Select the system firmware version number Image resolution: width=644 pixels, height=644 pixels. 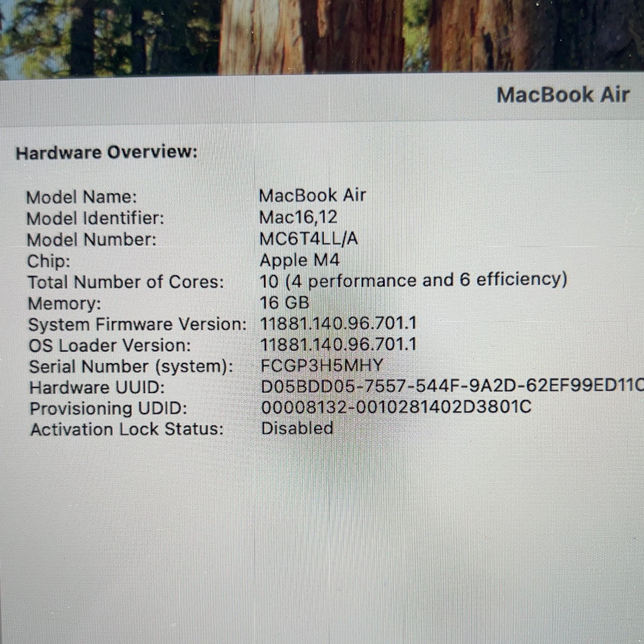point(338,324)
